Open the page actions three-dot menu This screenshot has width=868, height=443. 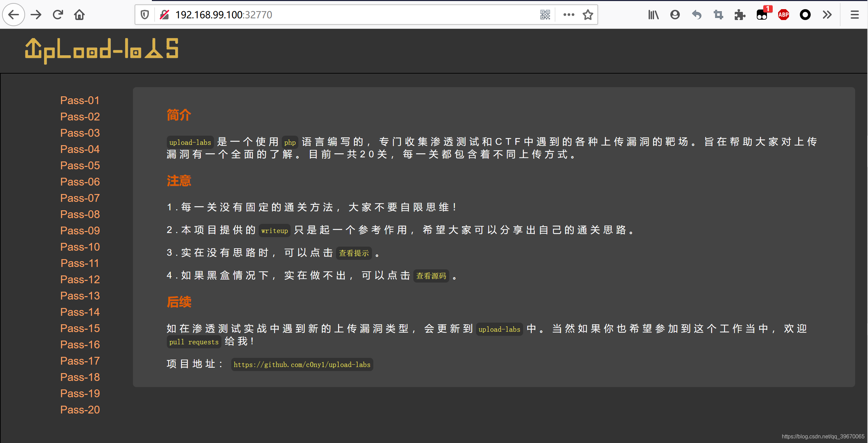(x=569, y=15)
